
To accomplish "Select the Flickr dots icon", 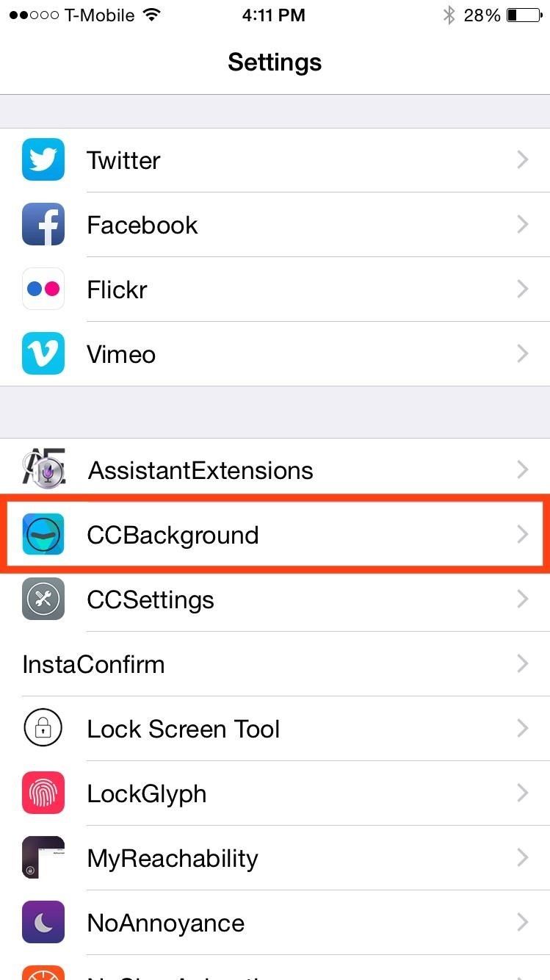I will coord(43,289).
